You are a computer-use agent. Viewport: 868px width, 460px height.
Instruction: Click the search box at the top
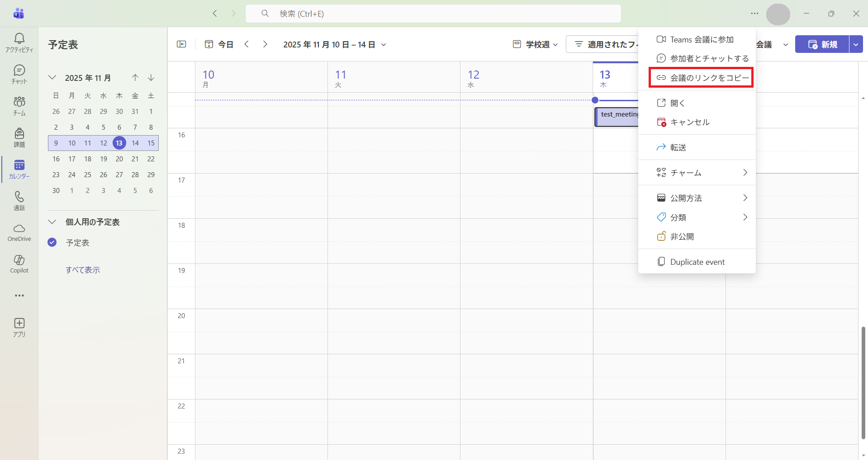pyautogui.click(x=433, y=14)
